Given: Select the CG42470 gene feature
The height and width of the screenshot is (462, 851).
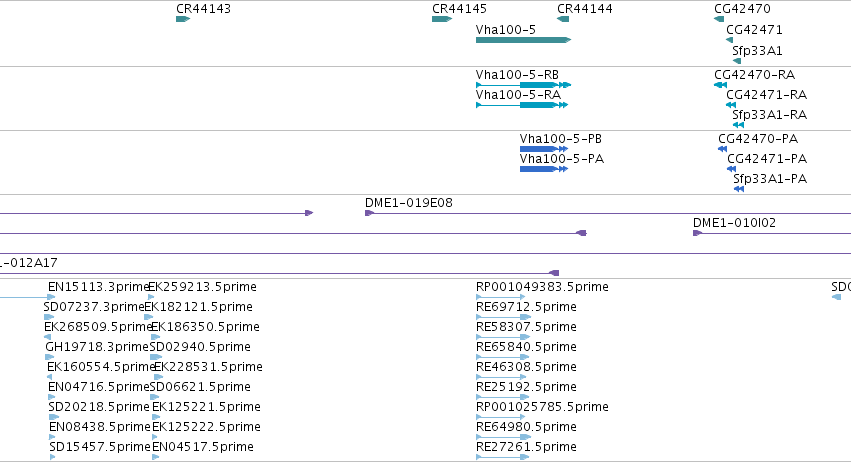Looking at the screenshot, I should coord(719,19).
